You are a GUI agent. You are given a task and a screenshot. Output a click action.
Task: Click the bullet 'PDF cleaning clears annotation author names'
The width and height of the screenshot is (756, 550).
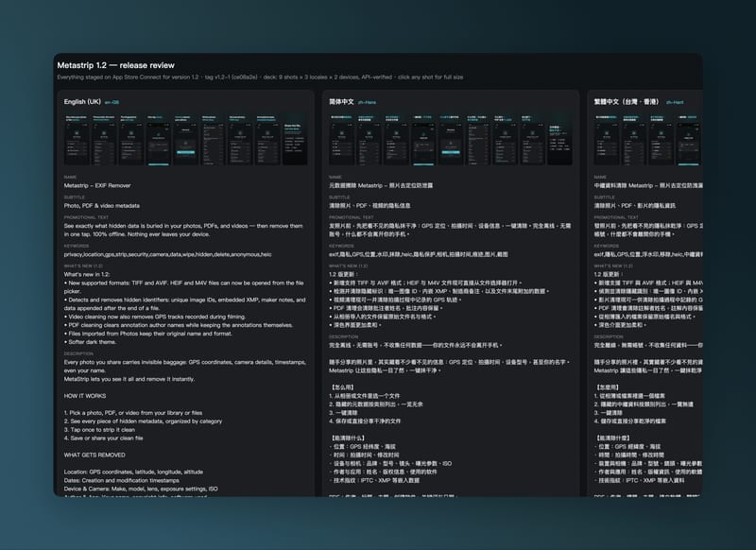(179, 325)
